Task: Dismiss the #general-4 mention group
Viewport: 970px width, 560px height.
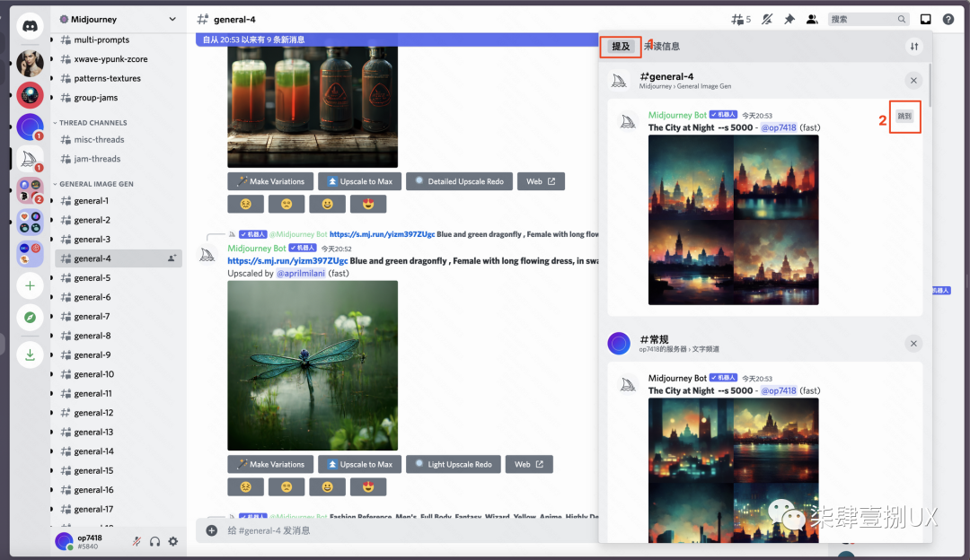Action: click(913, 81)
